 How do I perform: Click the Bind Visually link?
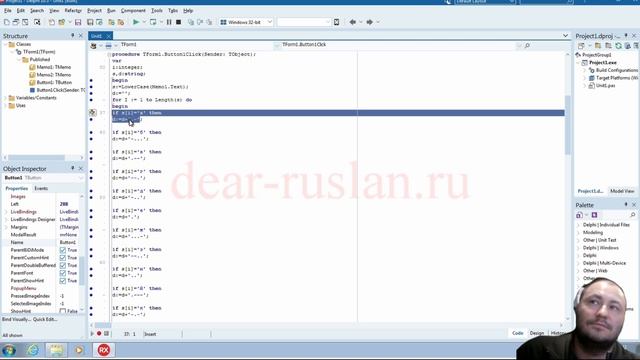[16, 319]
